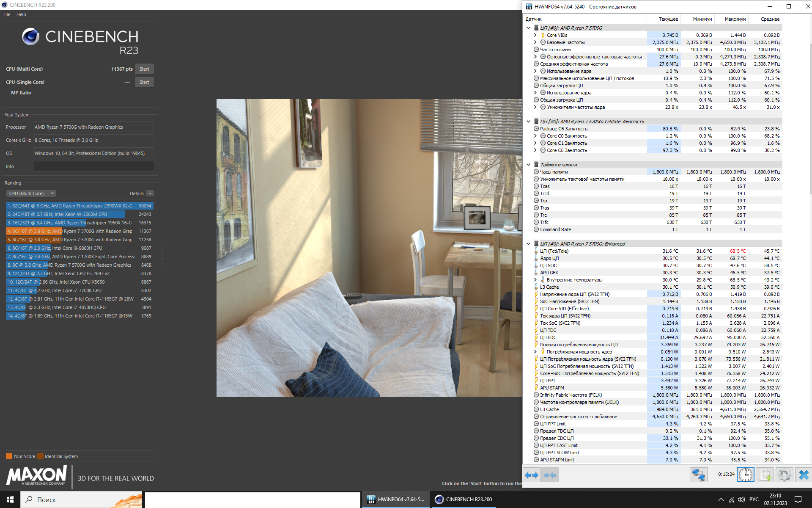
Task: Expand the Core VIDs sensor row
Action: [535, 35]
